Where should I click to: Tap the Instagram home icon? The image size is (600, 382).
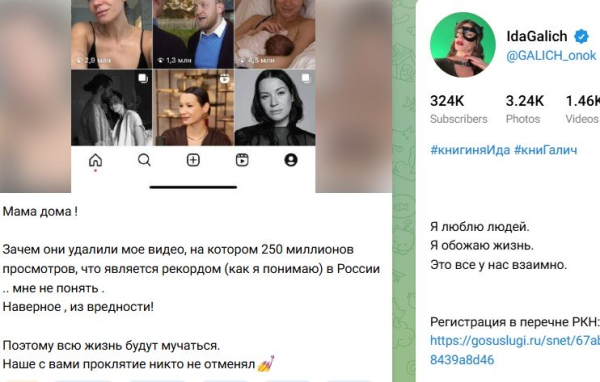point(95,160)
